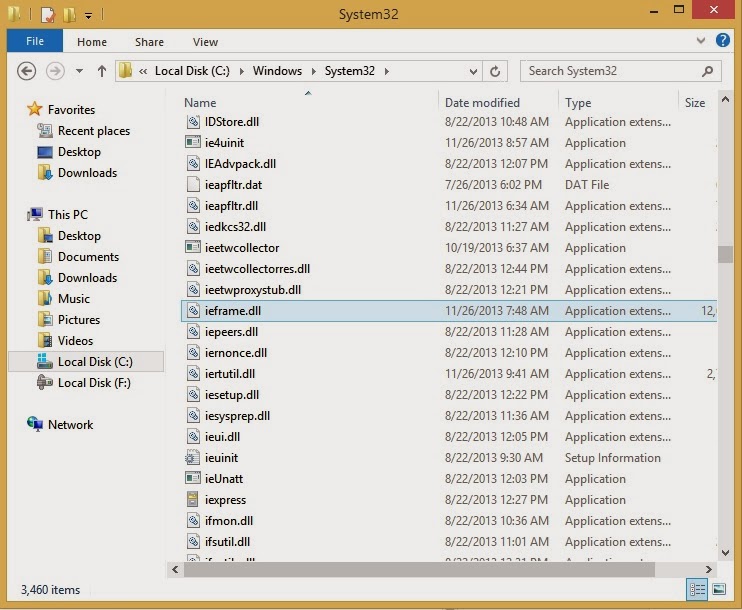Select Network in navigation pane
742x610 pixels.
pyautogui.click(x=70, y=424)
